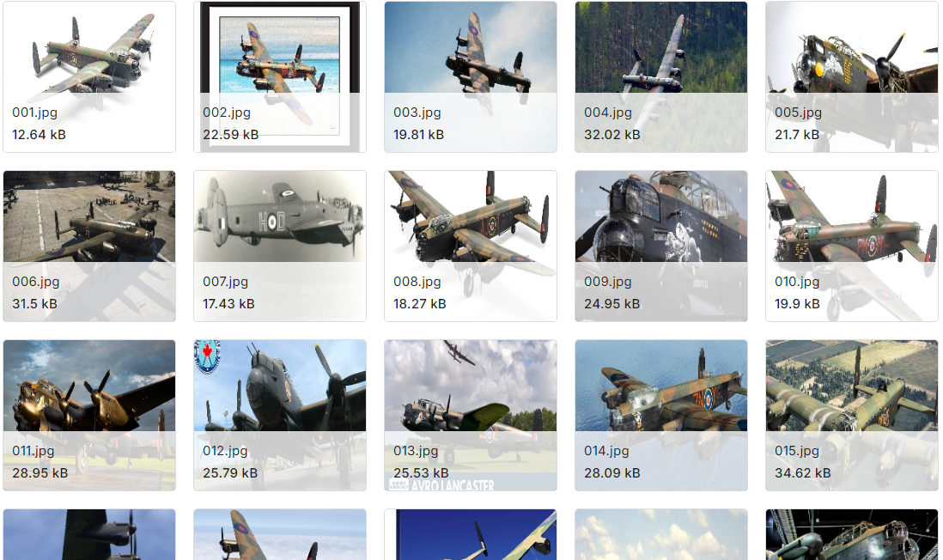
Task: Select the 002.jpg framed bomber image
Action: coord(280,77)
